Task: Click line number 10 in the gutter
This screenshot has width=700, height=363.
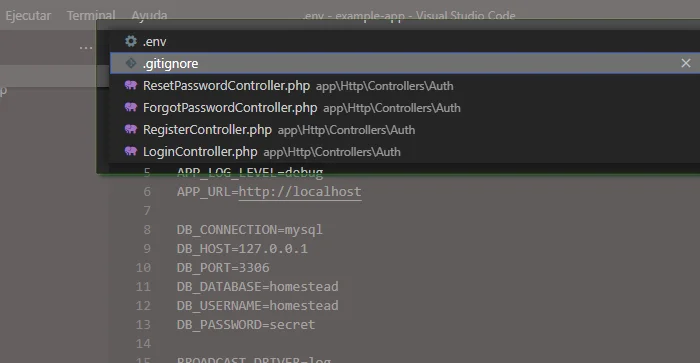Action: 143,267
